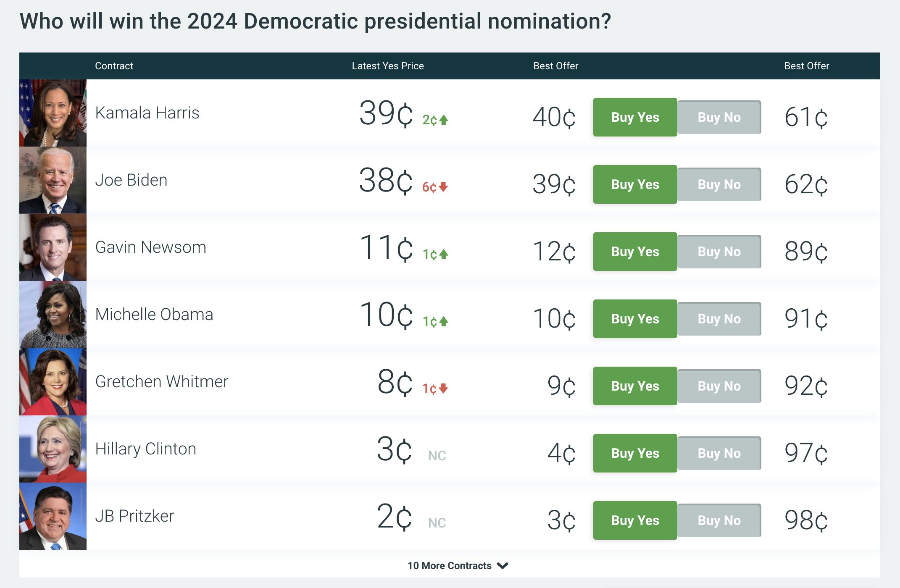Select Buy No for Hillary Clinton
This screenshot has width=900, height=588.
[x=719, y=453]
